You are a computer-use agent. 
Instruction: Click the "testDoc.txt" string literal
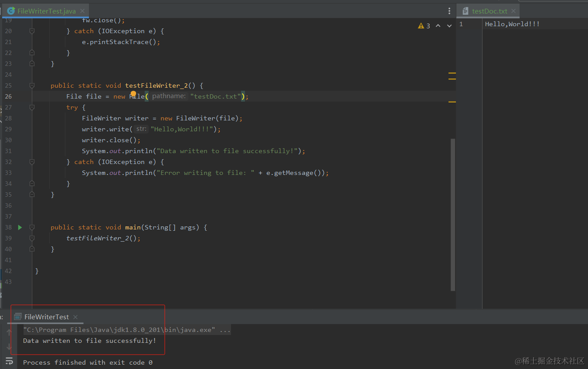216,96
